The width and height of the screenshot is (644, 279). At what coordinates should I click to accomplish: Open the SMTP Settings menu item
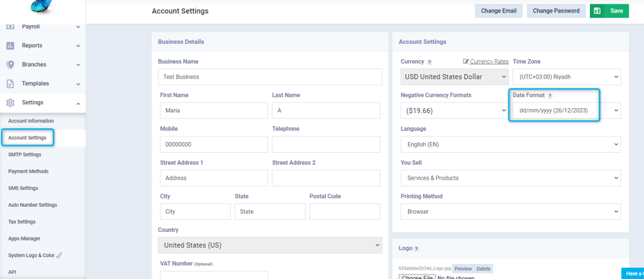[25, 155]
